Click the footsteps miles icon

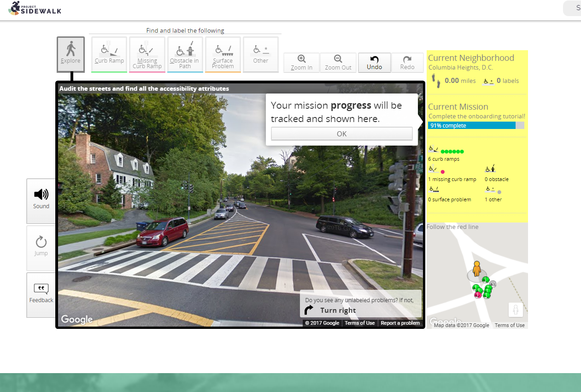coord(435,81)
